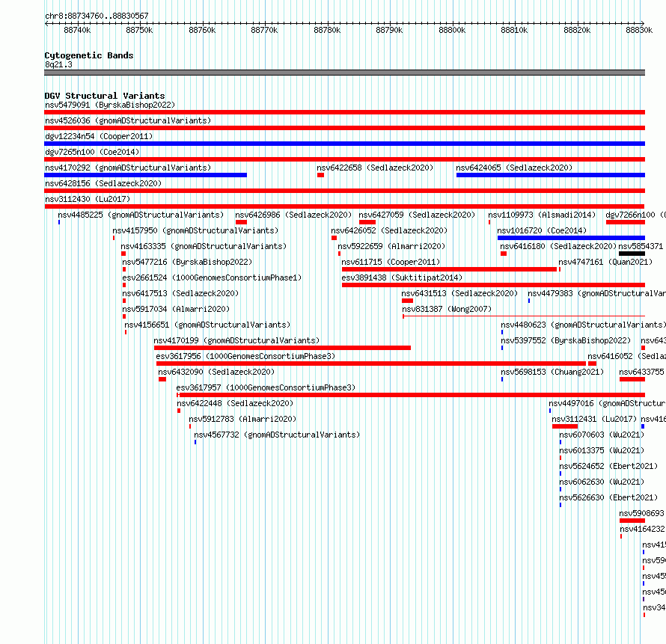This screenshot has width=666, height=644.
Task: Click the red bar of esv3617956
Action: click(x=371, y=364)
